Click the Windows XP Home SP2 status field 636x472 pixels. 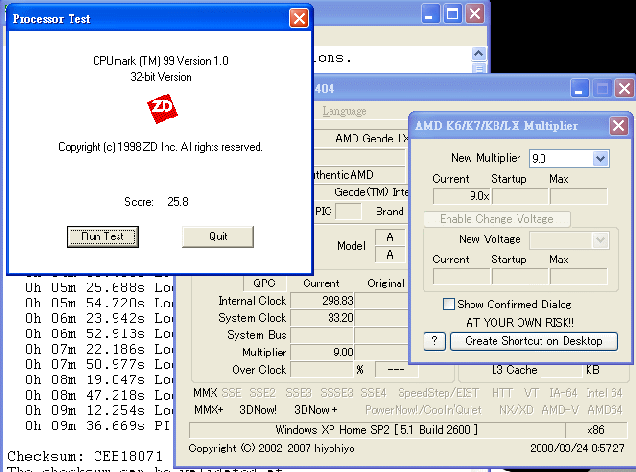coord(377,430)
